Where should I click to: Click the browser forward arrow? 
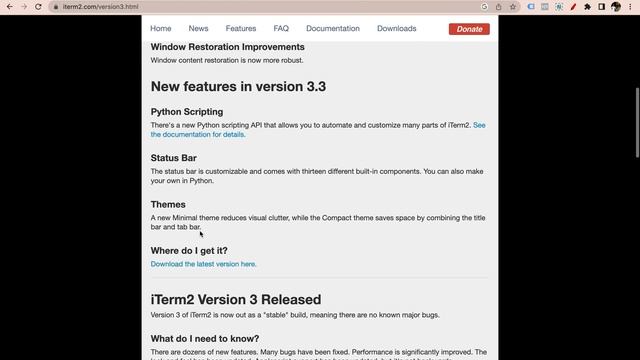(24, 7)
